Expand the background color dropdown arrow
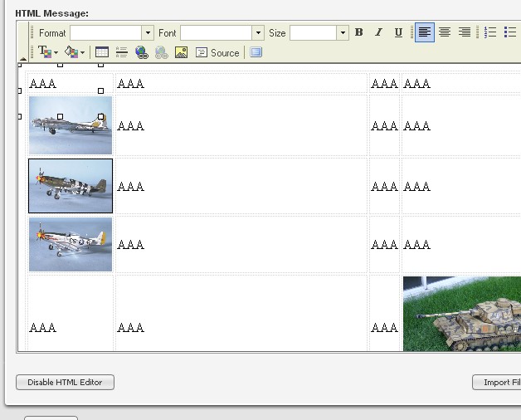This screenshot has height=420, width=521. (x=82, y=52)
